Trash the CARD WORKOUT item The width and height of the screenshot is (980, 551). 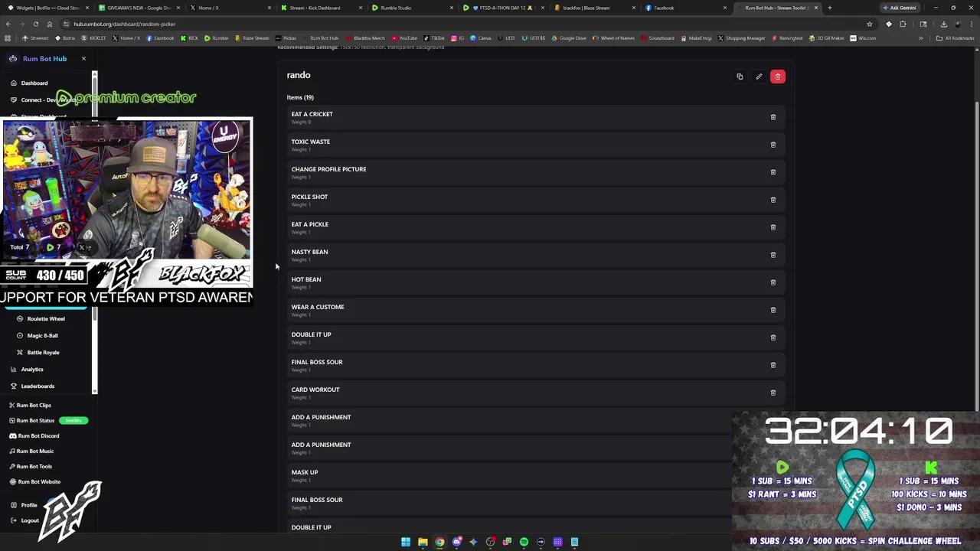(773, 393)
